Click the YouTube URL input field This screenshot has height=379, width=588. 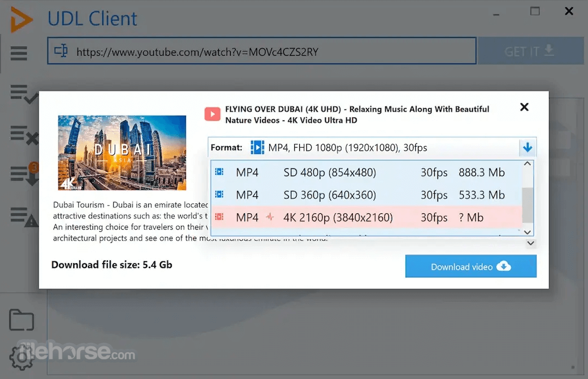tap(262, 51)
